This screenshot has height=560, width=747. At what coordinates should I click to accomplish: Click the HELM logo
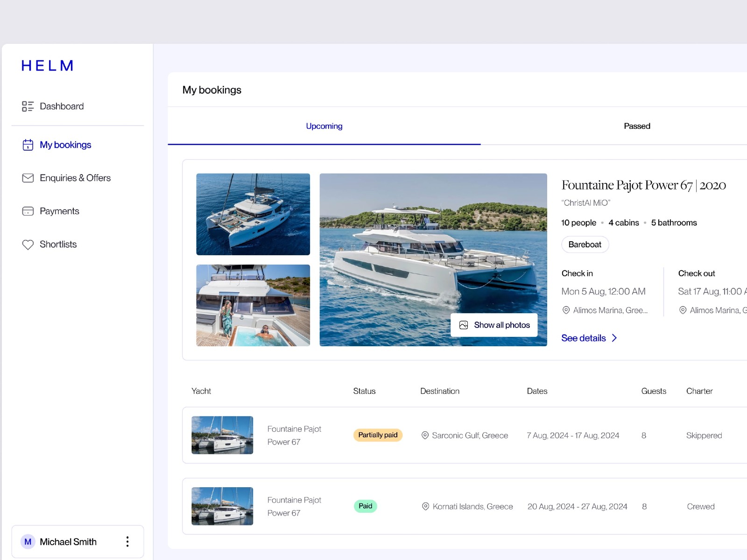[x=47, y=66]
